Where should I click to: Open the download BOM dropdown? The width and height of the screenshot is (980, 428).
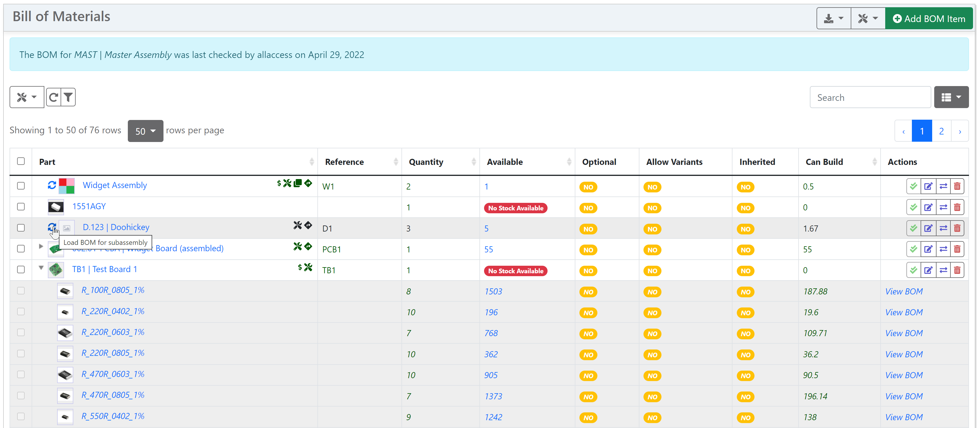pyautogui.click(x=833, y=18)
